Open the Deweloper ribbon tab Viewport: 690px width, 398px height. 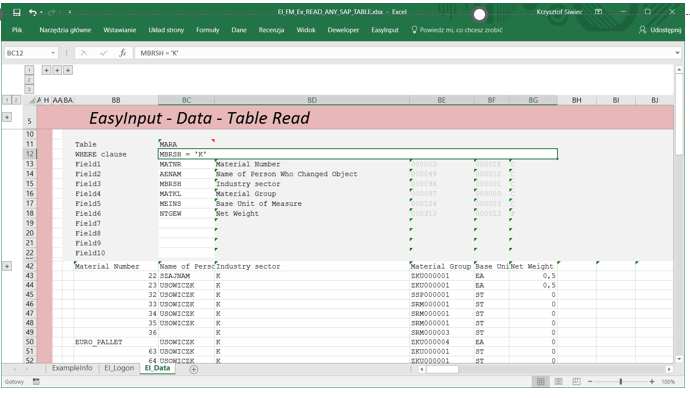coord(343,30)
